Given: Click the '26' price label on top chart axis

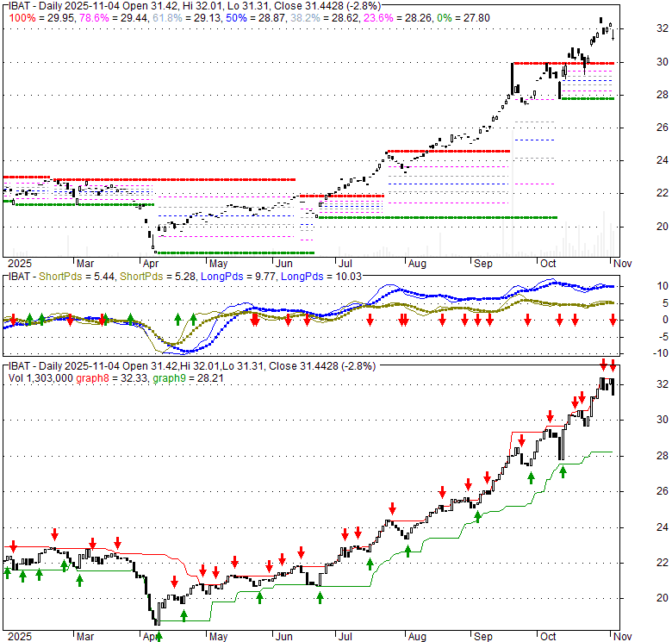Looking at the screenshot, I should point(663,128).
